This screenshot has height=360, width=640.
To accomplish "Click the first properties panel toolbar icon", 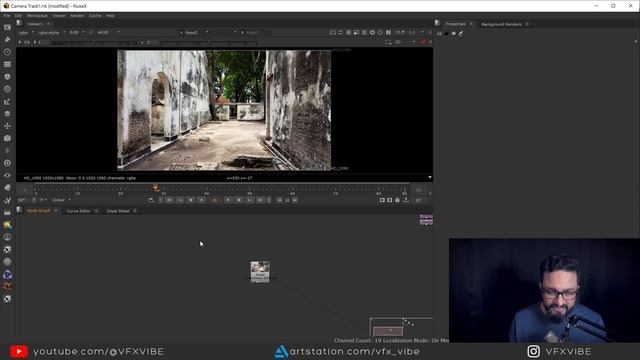I will 439,33.
